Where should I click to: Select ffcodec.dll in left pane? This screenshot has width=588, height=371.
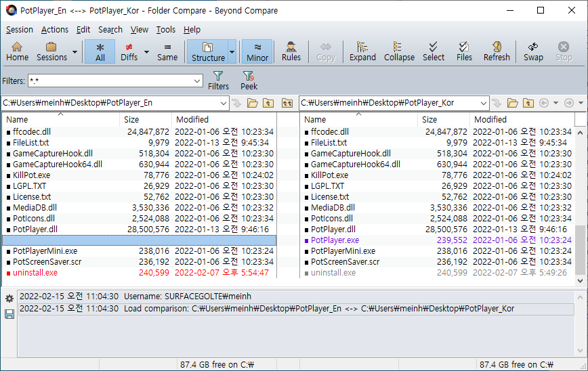pyautogui.click(x=139, y=132)
